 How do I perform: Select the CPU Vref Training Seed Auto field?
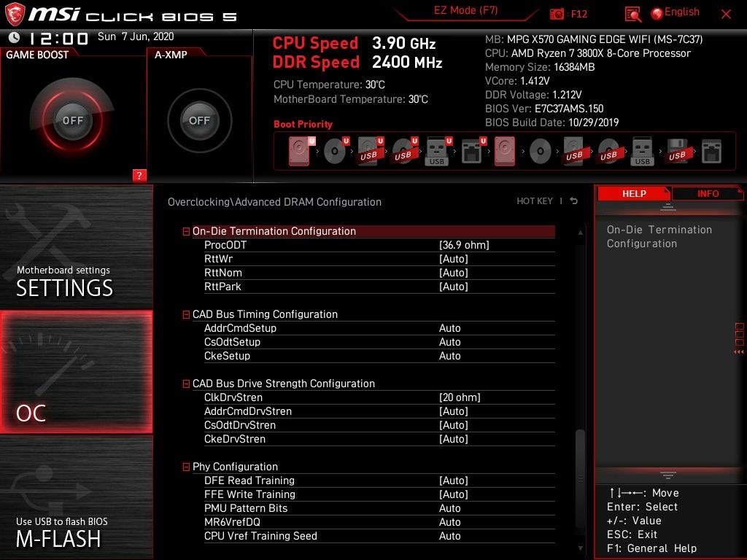pos(449,535)
